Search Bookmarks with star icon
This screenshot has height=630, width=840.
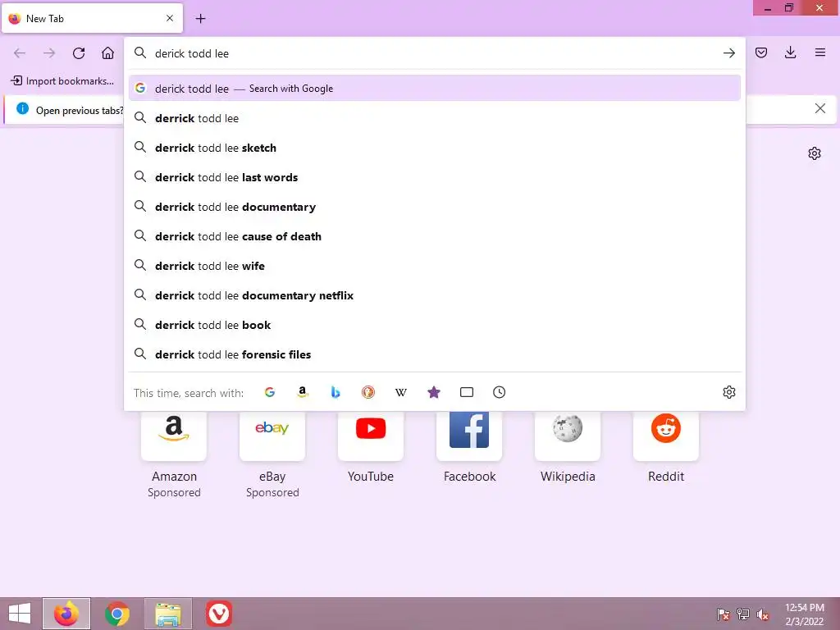434,392
